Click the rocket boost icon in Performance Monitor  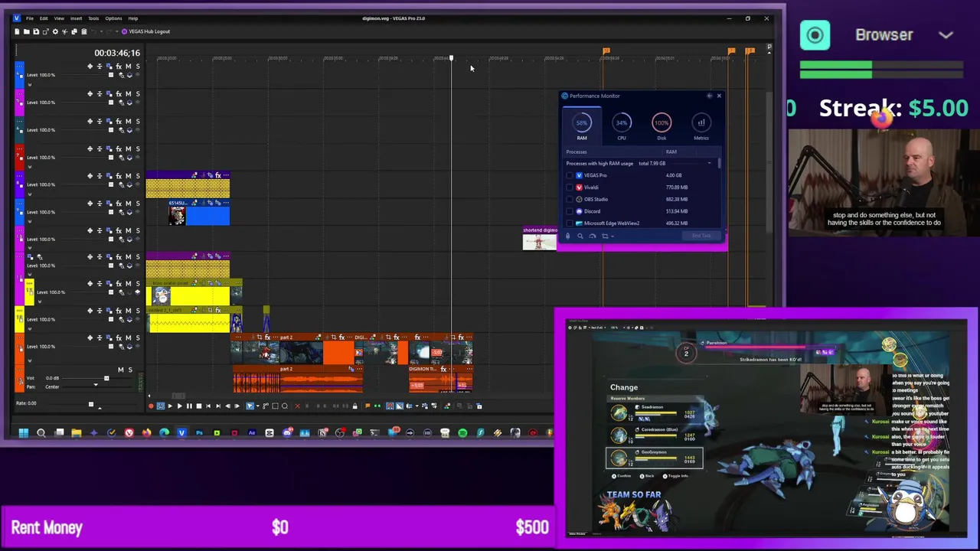click(x=567, y=236)
